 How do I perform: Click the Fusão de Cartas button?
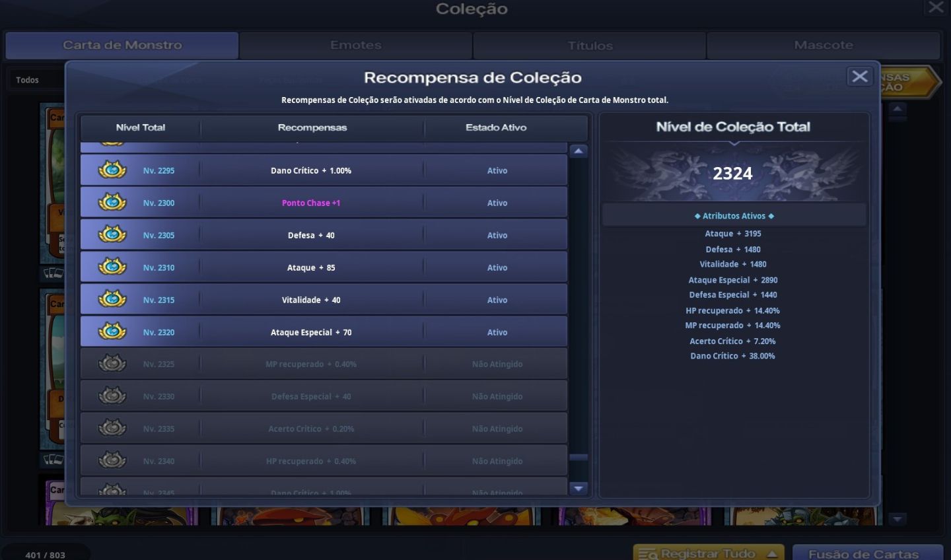point(867,553)
